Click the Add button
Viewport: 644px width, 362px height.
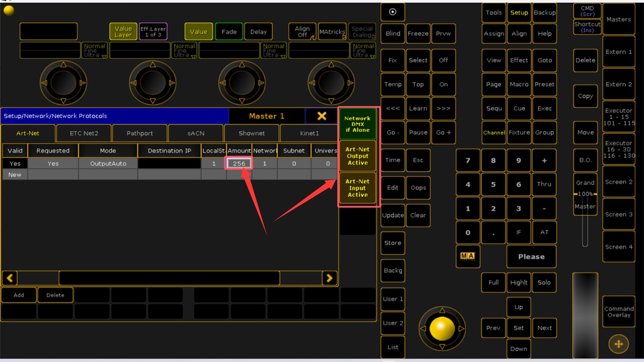19,295
